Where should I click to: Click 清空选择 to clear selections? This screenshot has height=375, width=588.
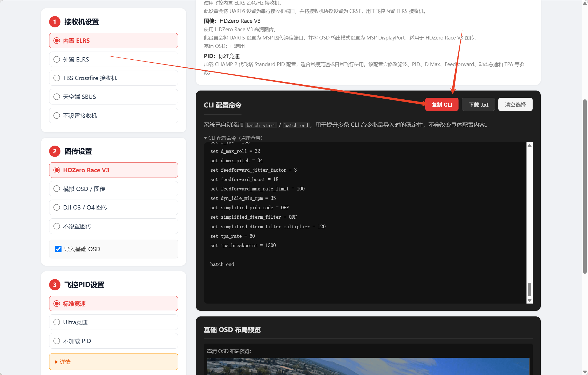point(515,104)
